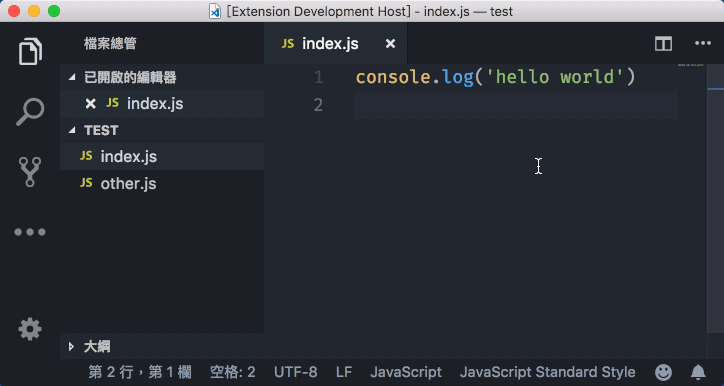This screenshot has height=386, width=724.
Task: Click line number 2 in gutter
Action: pyautogui.click(x=318, y=105)
